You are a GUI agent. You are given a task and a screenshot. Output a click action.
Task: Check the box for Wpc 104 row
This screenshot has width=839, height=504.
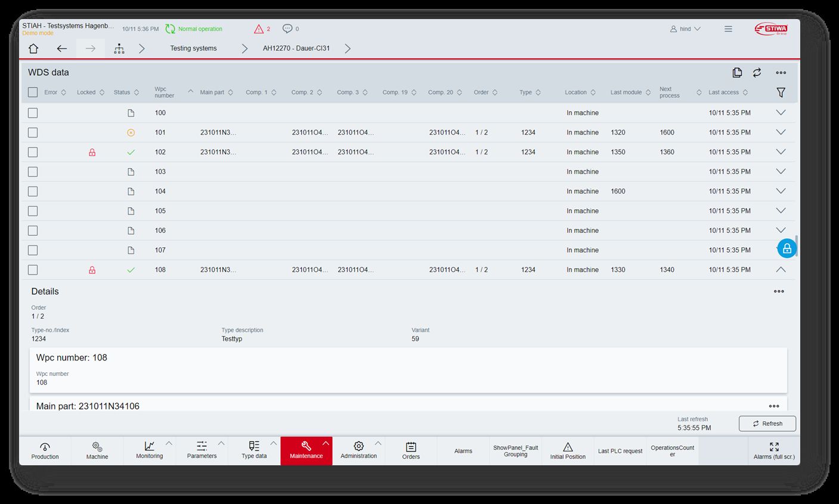33,191
